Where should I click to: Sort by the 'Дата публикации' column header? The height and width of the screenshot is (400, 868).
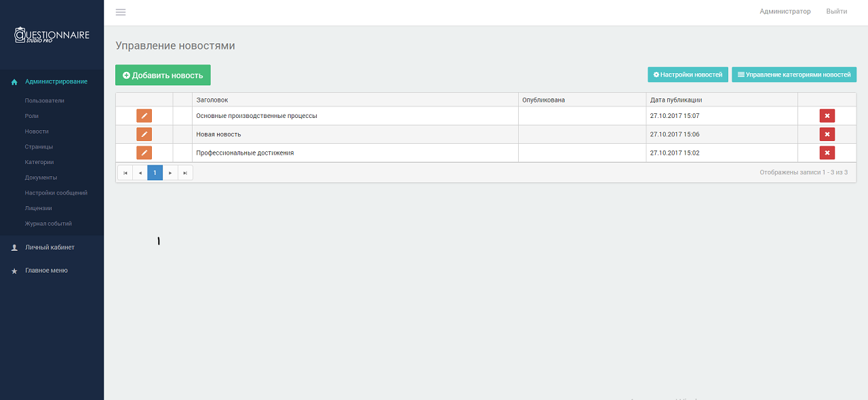click(675, 100)
